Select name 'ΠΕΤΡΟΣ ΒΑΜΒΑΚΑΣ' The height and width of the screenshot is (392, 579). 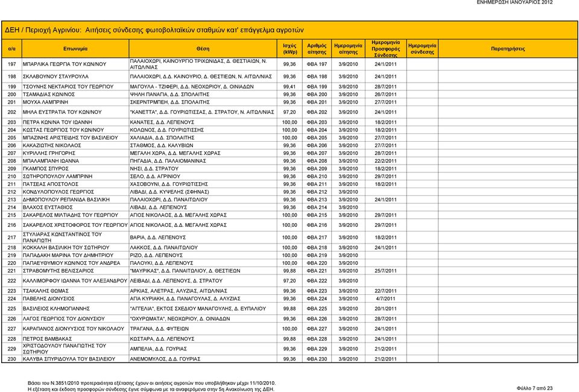47,339
